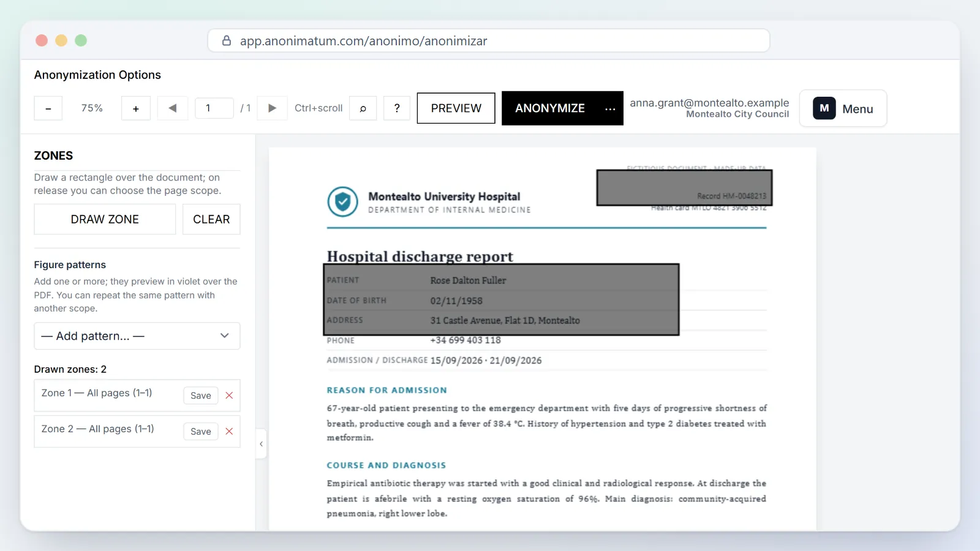Open the help question mark
980x551 pixels.
pyautogui.click(x=397, y=108)
